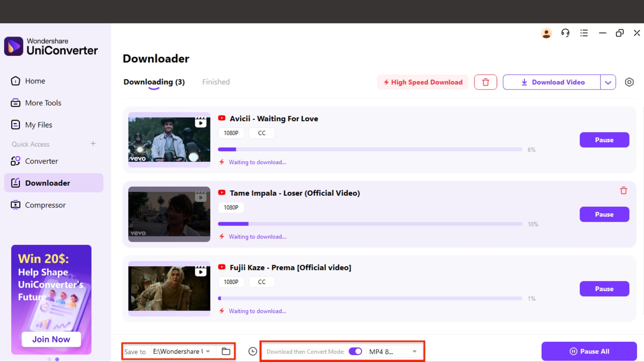The image size is (644, 362).
Task: Click the user account avatar icon
Action: pyautogui.click(x=546, y=33)
